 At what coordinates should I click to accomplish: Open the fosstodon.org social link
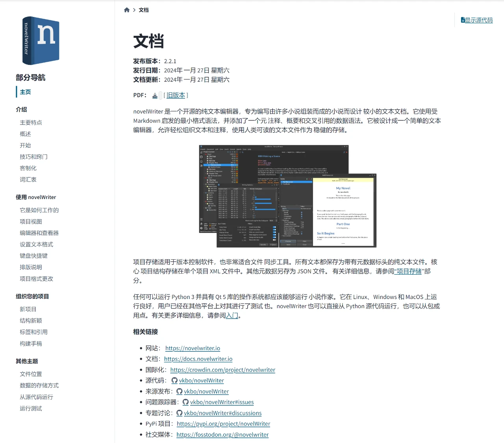coord(222,435)
